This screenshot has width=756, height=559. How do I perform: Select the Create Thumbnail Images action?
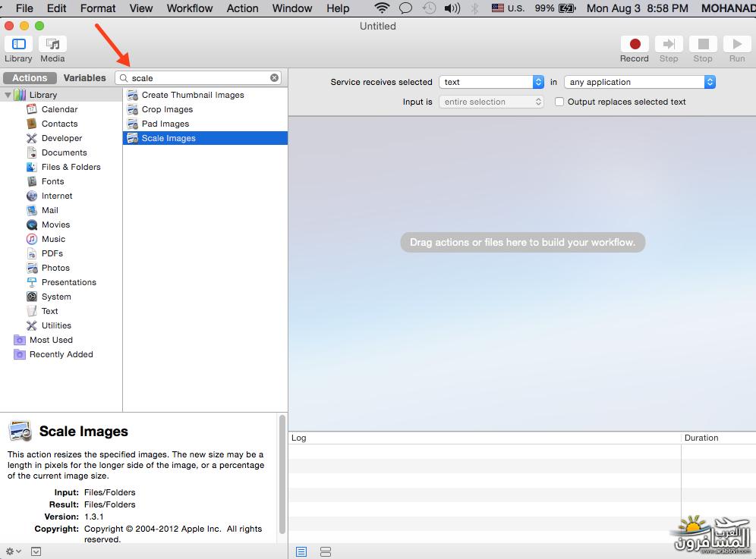tap(206, 95)
